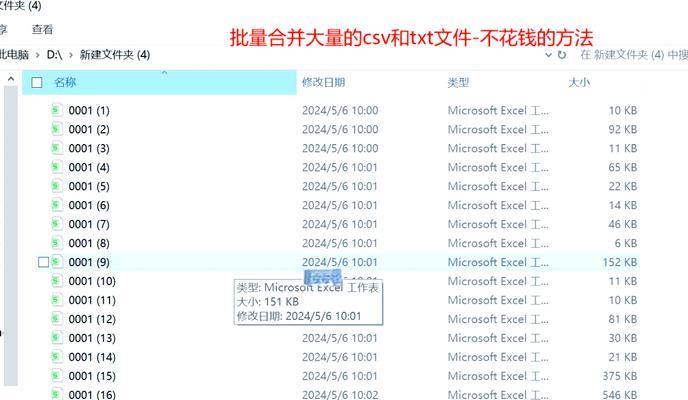Viewport: 688px width, 400px height.
Task: Select file name 0001 (8)
Action: click(x=89, y=243)
